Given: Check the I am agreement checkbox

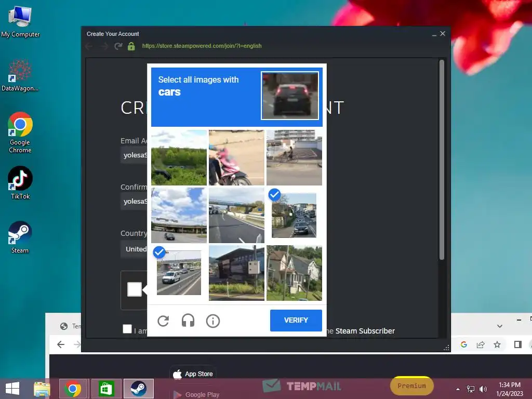Looking at the screenshot, I should coord(127,329).
